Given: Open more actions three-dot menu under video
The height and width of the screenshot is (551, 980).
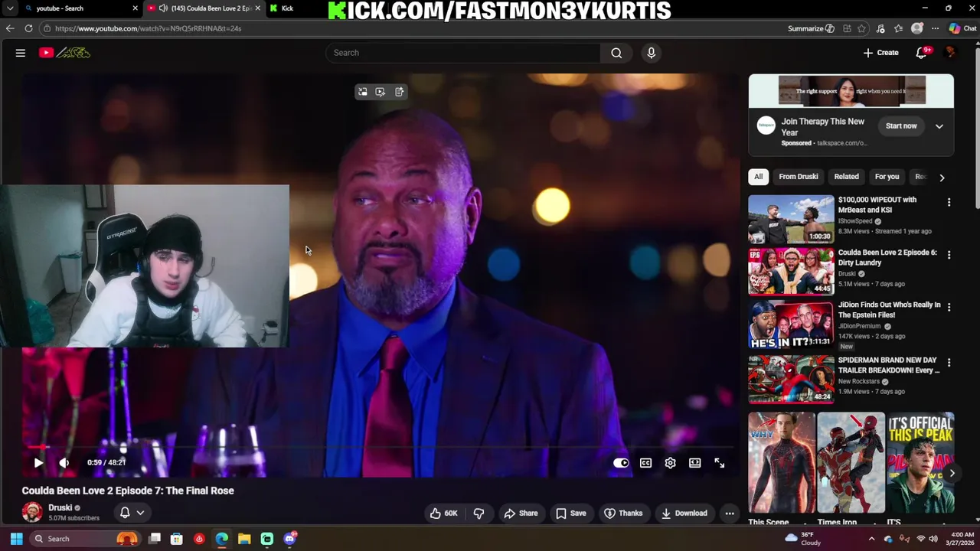Looking at the screenshot, I should click(x=730, y=513).
